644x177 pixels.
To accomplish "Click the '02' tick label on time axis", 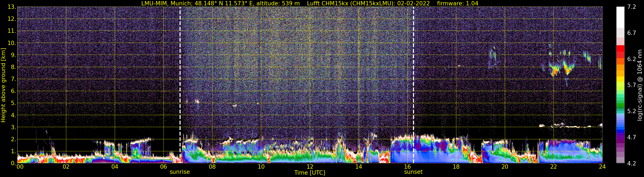I will [66, 167].
